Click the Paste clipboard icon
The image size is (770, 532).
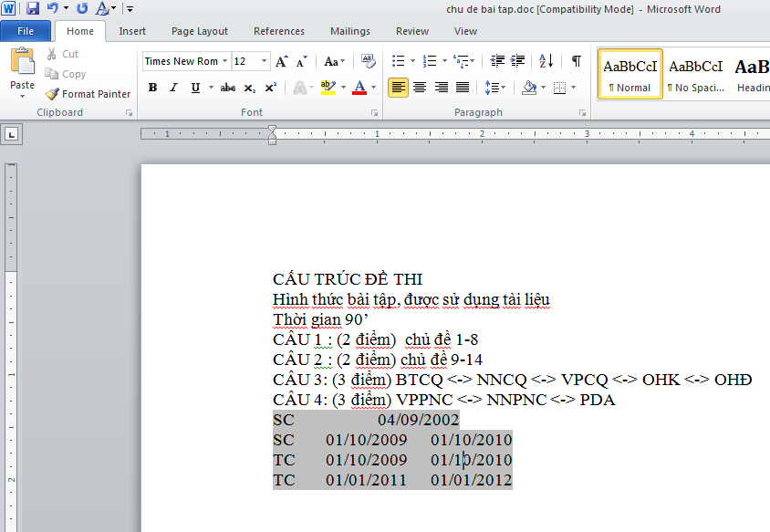point(23,61)
